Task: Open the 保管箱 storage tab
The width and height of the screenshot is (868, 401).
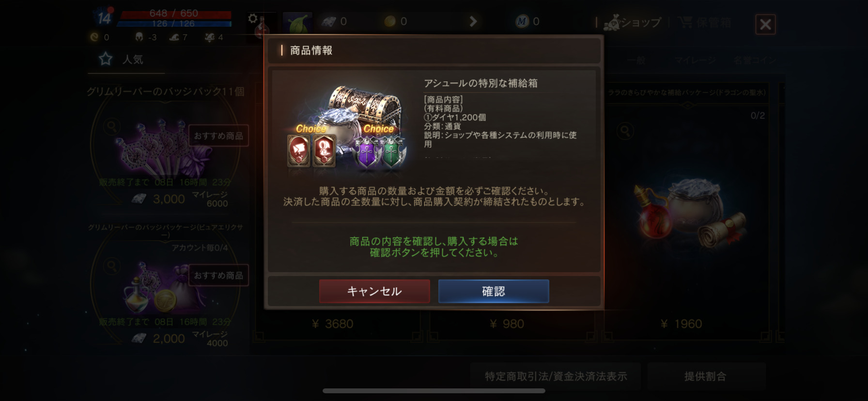Action: coord(705,22)
